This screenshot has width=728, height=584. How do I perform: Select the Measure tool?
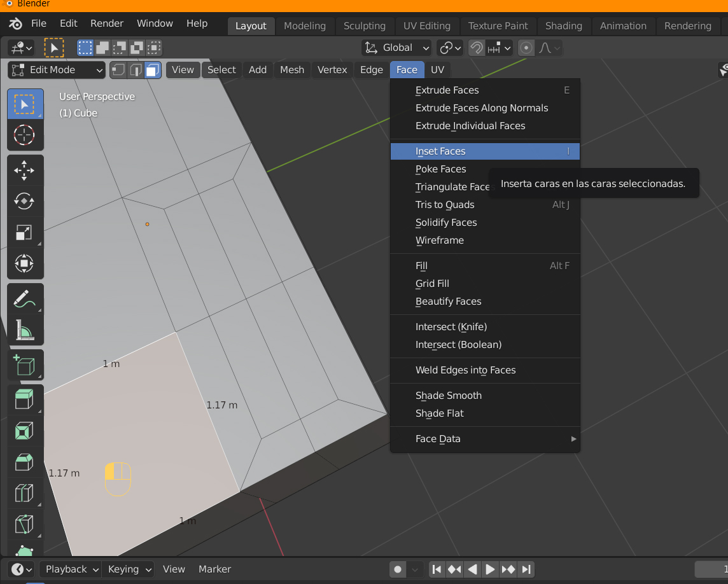tap(25, 330)
